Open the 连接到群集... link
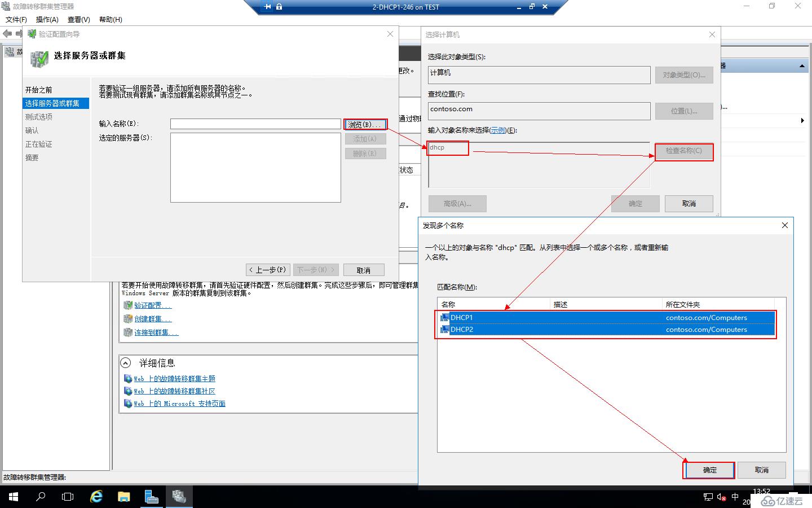Viewport: 812px width, 508px height. pyautogui.click(x=156, y=332)
